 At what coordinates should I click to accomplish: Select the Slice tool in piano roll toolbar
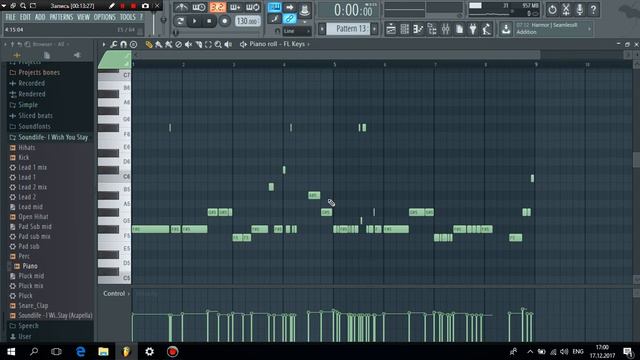point(198,44)
